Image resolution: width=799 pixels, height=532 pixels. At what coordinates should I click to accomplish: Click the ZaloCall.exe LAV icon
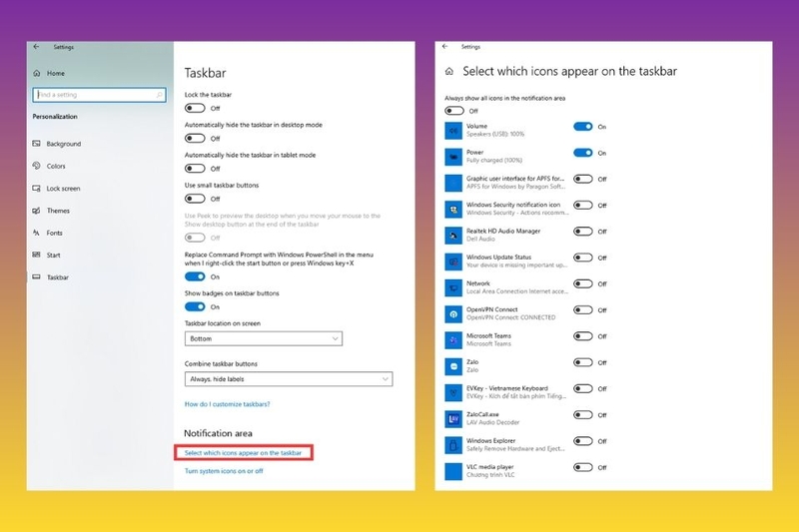(x=453, y=419)
